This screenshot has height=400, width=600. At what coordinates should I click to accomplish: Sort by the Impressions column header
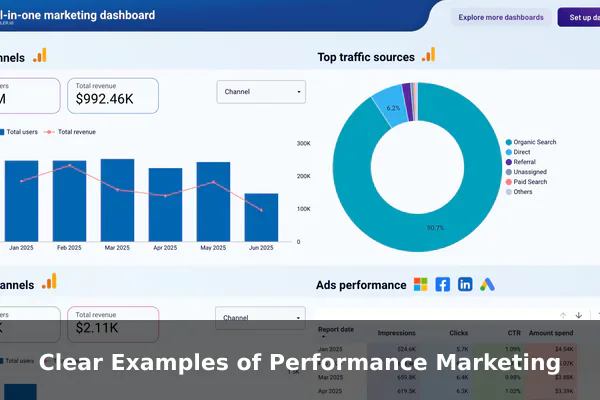click(396, 333)
